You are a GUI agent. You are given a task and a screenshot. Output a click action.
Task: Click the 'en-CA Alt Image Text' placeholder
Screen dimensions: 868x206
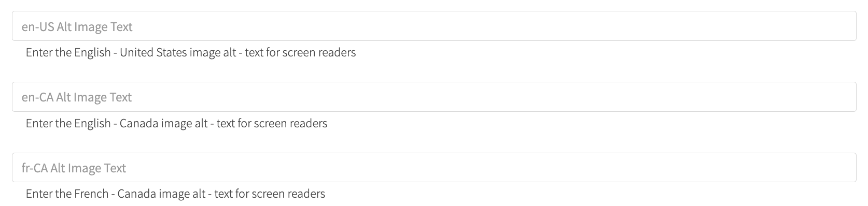pyautogui.click(x=77, y=97)
